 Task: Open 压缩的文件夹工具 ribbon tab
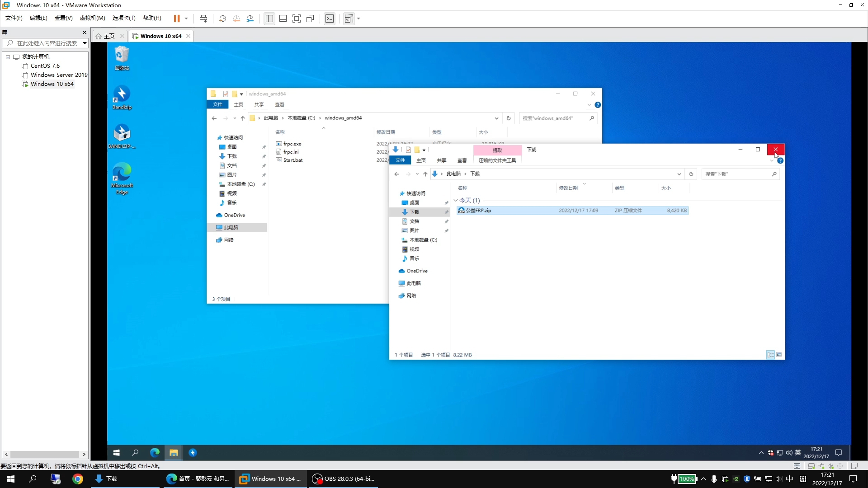point(497,160)
